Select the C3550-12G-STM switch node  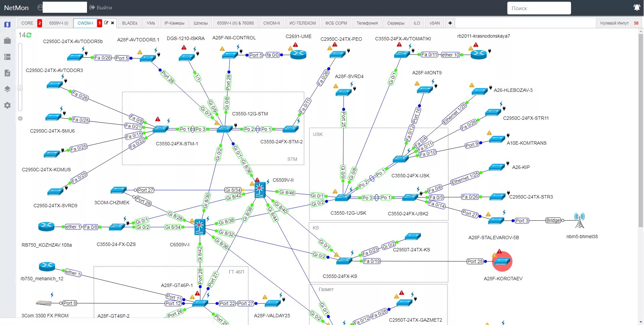click(225, 129)
